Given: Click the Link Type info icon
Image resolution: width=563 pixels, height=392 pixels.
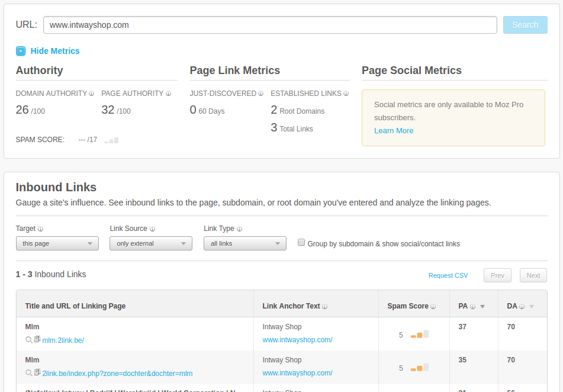Looking at the screenshot, I should (x=239, y=229).
